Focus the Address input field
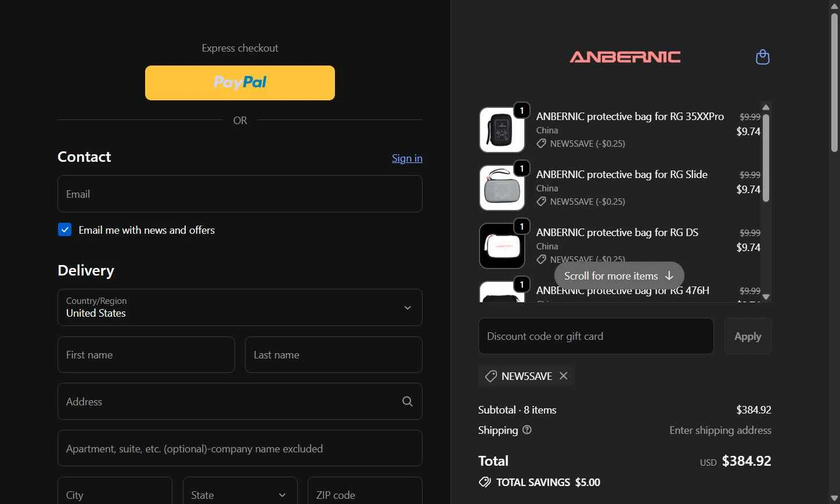Viewport: 840px width, 504px height. click(240, 401)
